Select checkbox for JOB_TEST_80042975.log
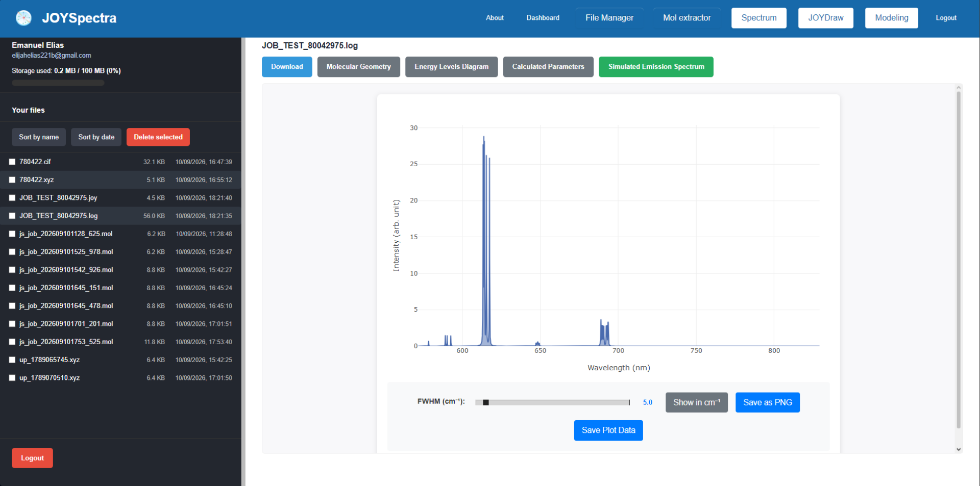 (x=12, y=216)
